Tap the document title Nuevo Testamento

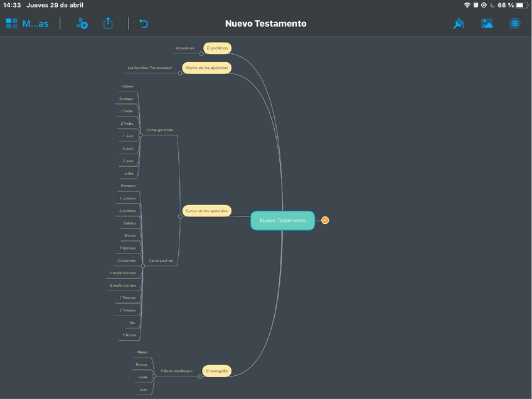pyautogui.click(x=265, y=24)
